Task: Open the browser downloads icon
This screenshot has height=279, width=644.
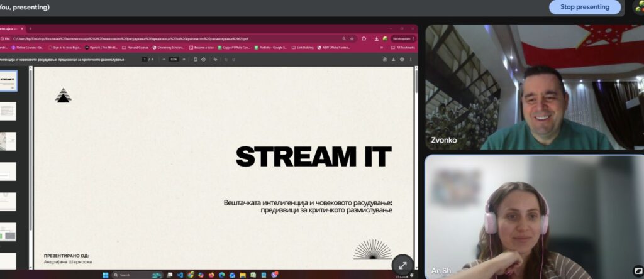Action: tap(375, 38)
